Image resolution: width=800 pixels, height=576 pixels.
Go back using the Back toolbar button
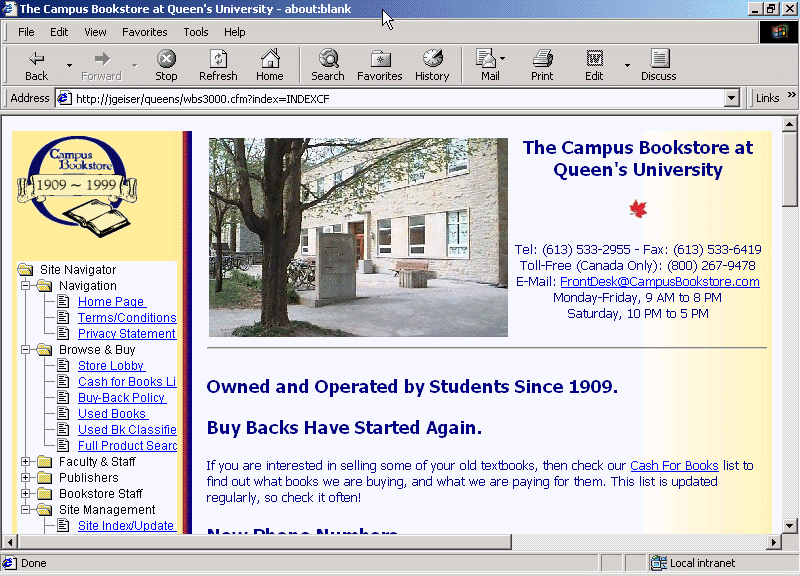tap(36, 66)
